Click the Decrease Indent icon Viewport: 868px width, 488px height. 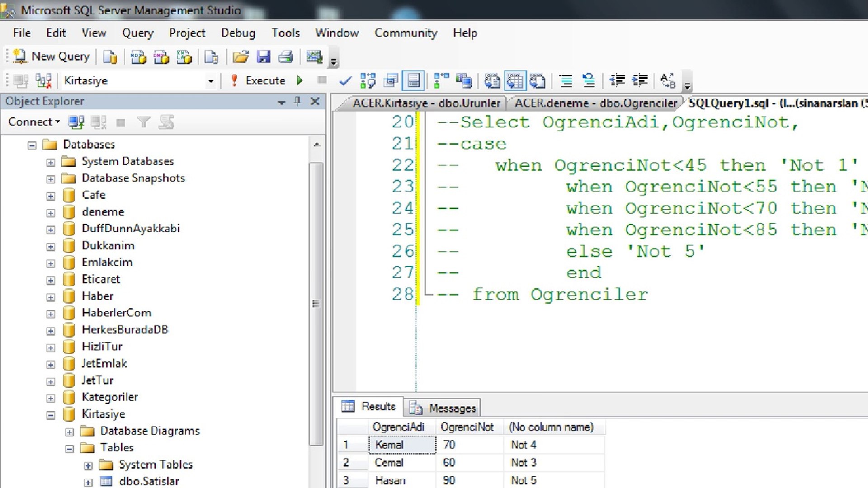pos(617,80)
